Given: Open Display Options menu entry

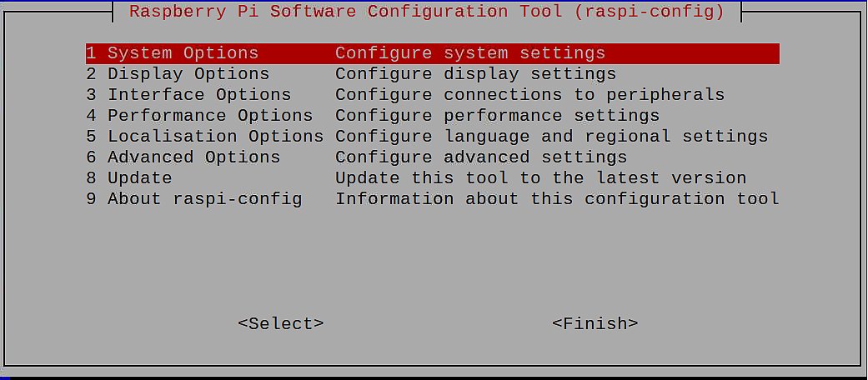Looking at the screenshot, I should point(433,74).
